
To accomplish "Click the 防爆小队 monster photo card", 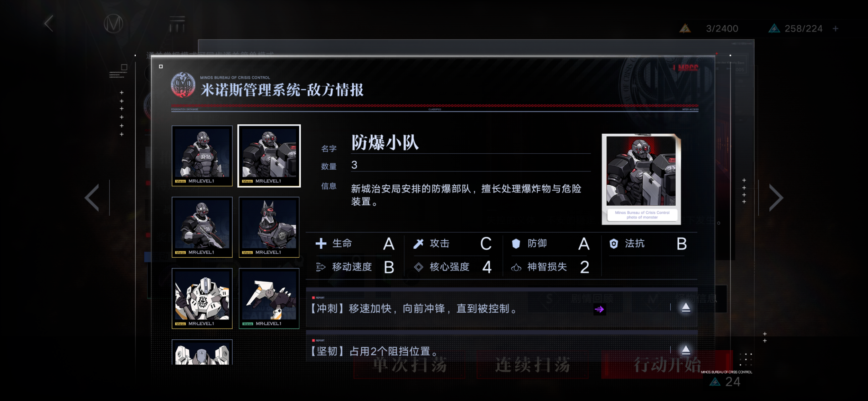I will tap(641, 179).
